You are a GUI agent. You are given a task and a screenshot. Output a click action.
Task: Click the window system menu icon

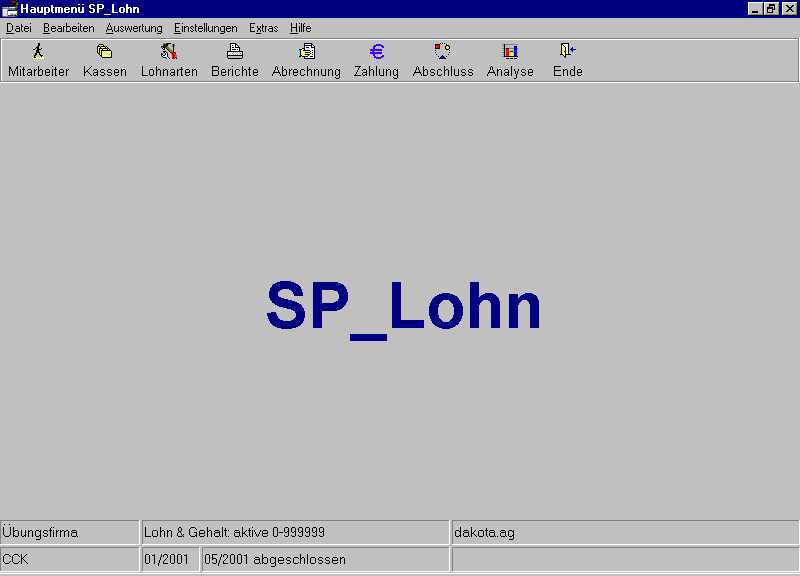(x=9, y=9)
